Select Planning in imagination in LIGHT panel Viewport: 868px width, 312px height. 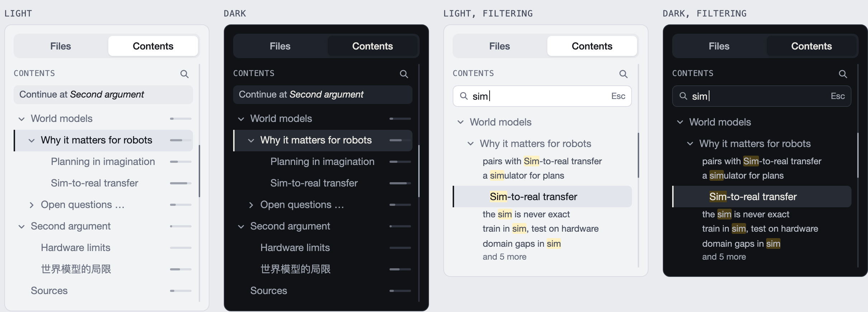[103, 162]
